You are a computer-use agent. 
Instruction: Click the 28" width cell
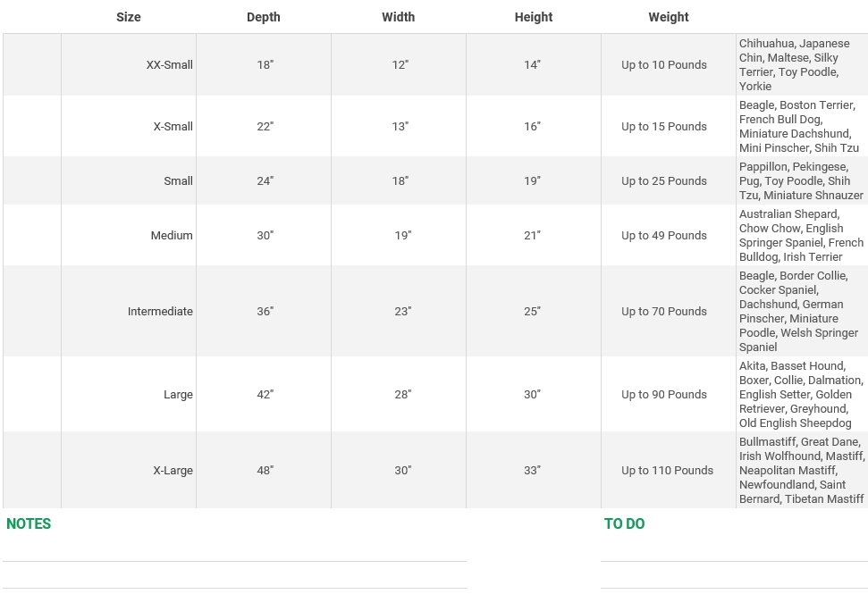click(x=403, y=395)
